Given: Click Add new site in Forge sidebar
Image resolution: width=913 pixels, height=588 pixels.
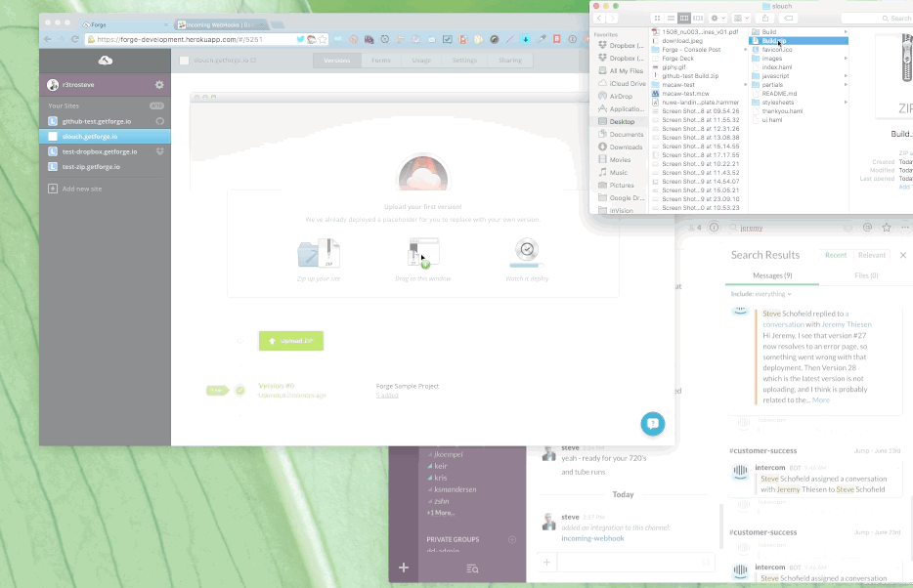Looking at the screenshot, I should click(75, 189).
